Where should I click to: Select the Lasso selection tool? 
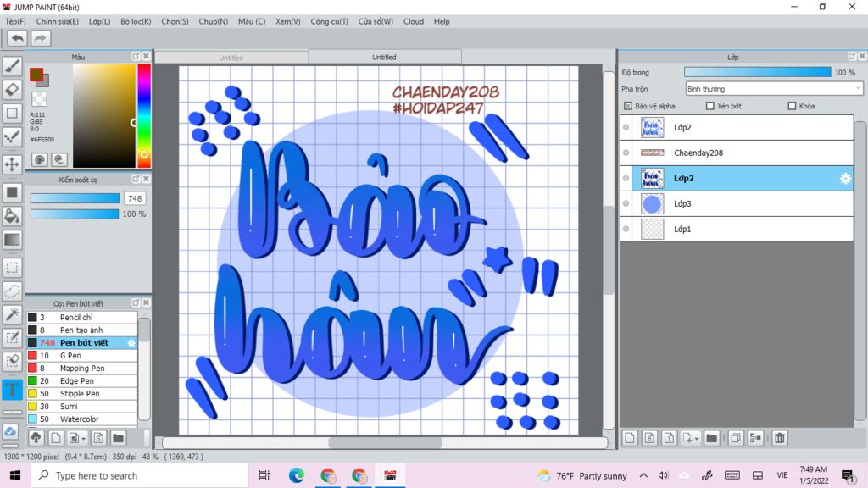click(12, 291)
